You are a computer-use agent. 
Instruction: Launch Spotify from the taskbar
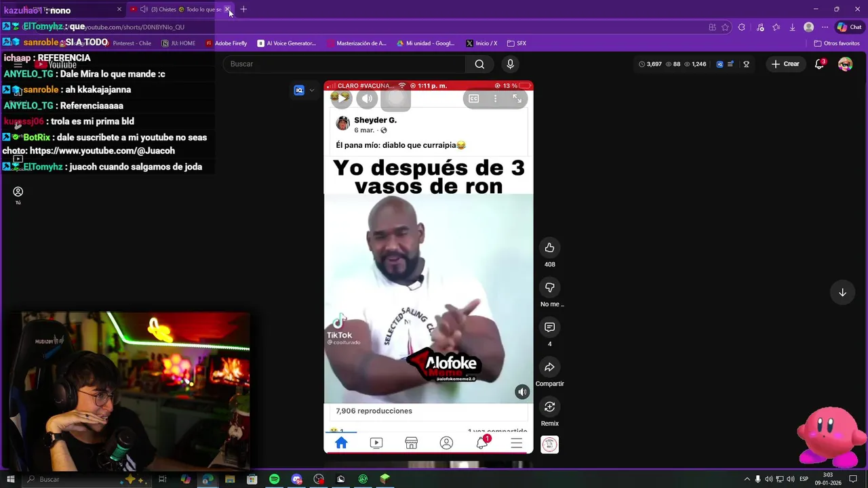coord(274,479)
